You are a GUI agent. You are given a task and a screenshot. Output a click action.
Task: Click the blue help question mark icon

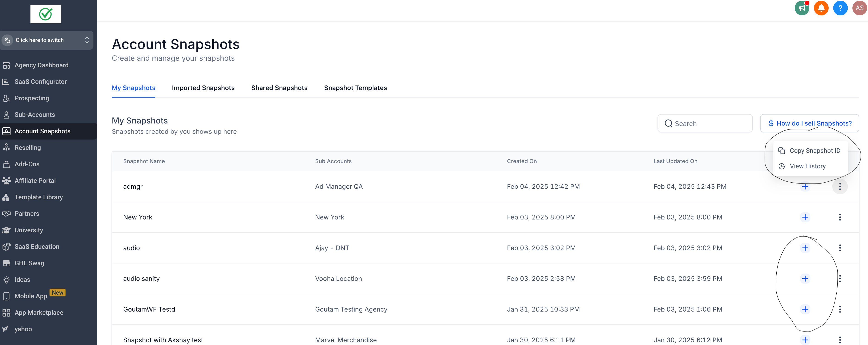(x=840, y=8)
